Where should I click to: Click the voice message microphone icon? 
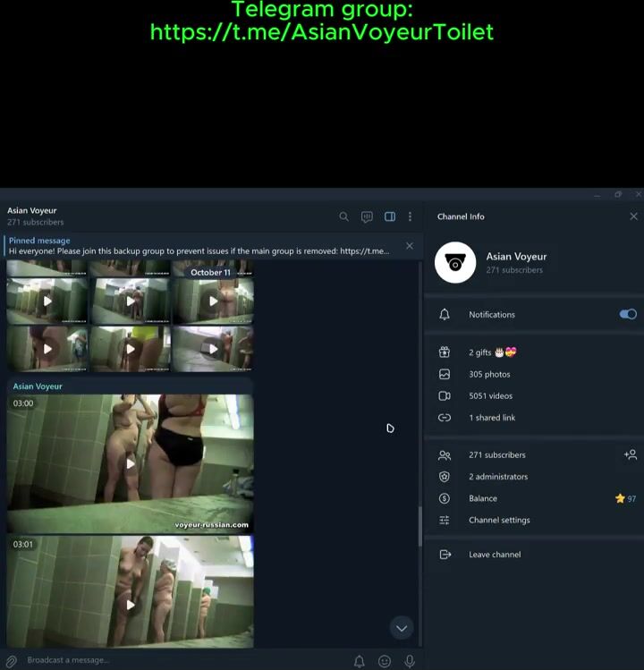pyautogui.click(x=410, y=661)
